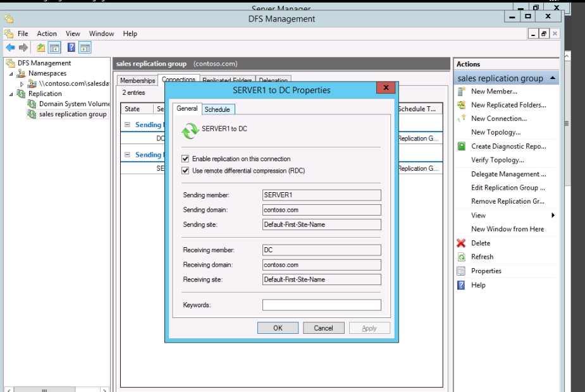This screenshot has height=392, width=585.
Task: Switch to the Schedule tab
Action: (x=218, y=109)
